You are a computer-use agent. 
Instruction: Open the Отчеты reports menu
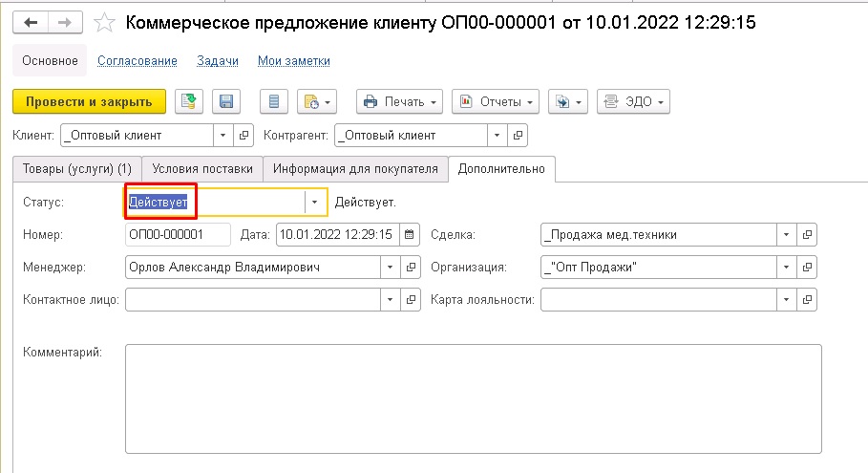pos(496,102)
